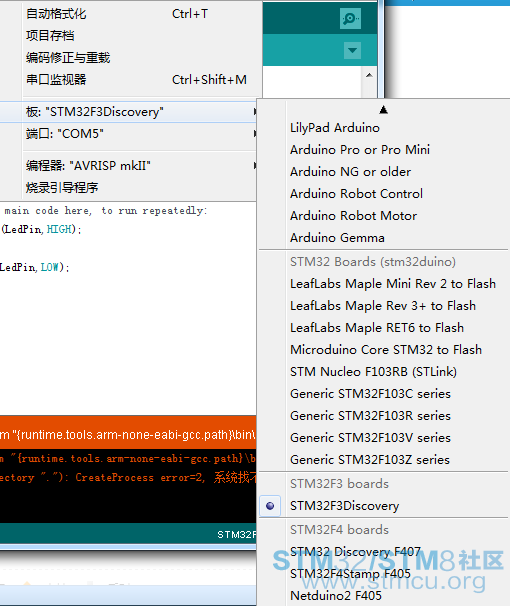Select STM Nucleo F103RB (STLink) board
The image size is (510, 606).
tap(383, 372)
